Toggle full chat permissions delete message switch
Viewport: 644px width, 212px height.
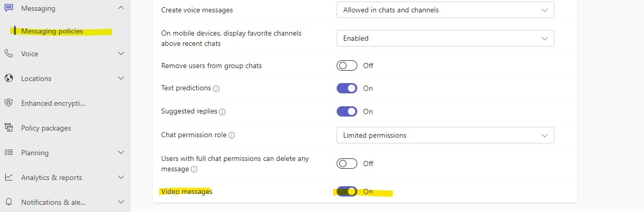tap(346, 164)
